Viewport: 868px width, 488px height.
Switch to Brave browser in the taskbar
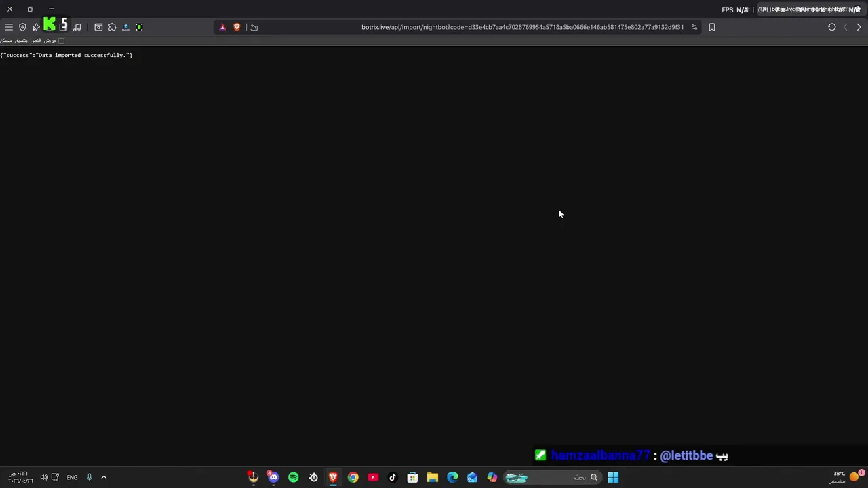pos(333,477)
